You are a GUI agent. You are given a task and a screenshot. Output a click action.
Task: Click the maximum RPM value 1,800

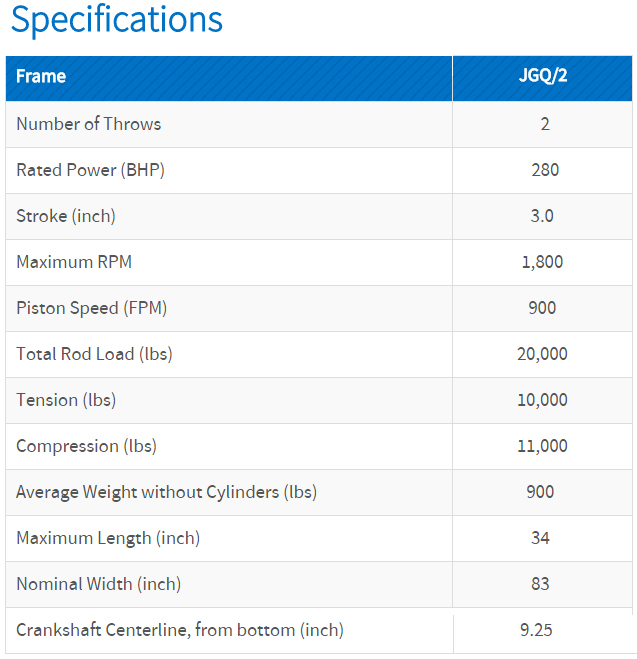543,262
